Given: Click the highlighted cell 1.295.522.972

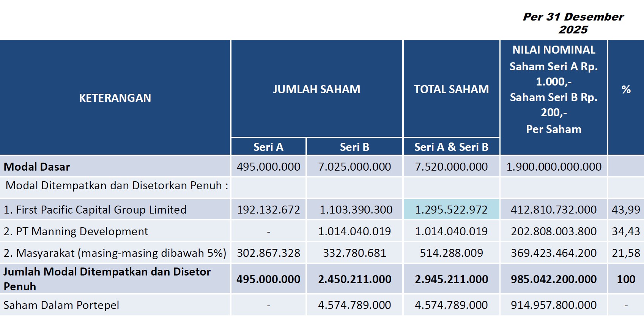Looking at the screenshot, I should [x=451, y=209].
